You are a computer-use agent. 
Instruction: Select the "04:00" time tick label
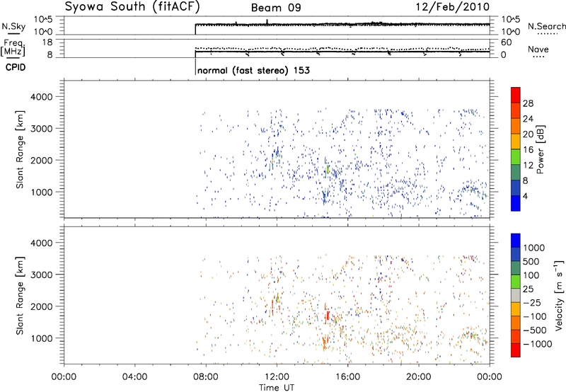(135, 377)
